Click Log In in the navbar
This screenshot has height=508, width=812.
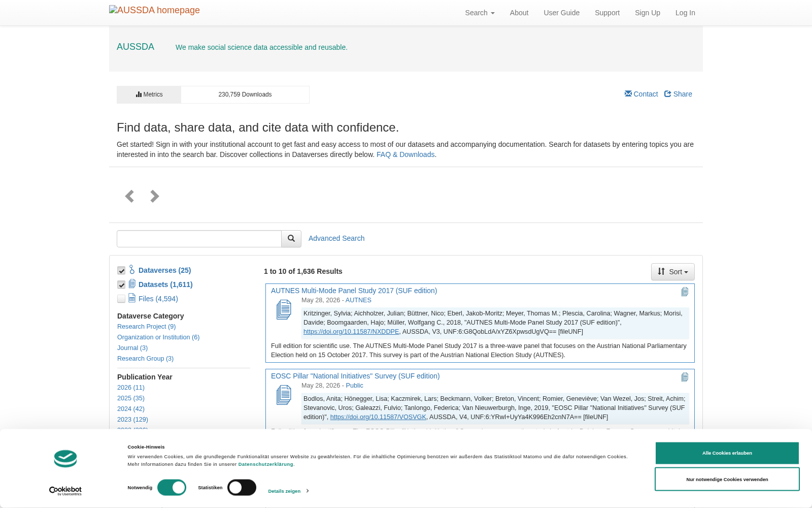pyautogui.click(x=685, y=13)
